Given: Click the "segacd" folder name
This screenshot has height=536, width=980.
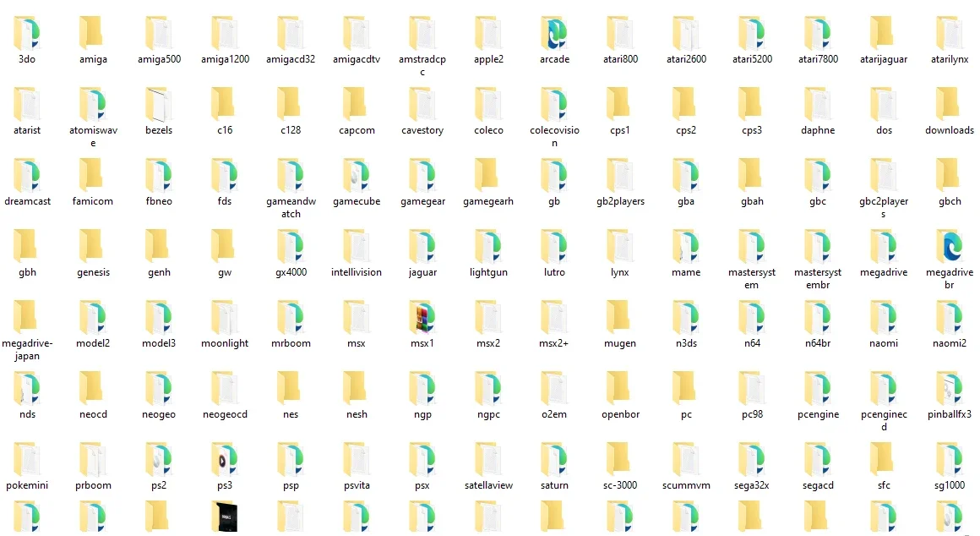Looking at the screenshot, I should tap(818, 485).
